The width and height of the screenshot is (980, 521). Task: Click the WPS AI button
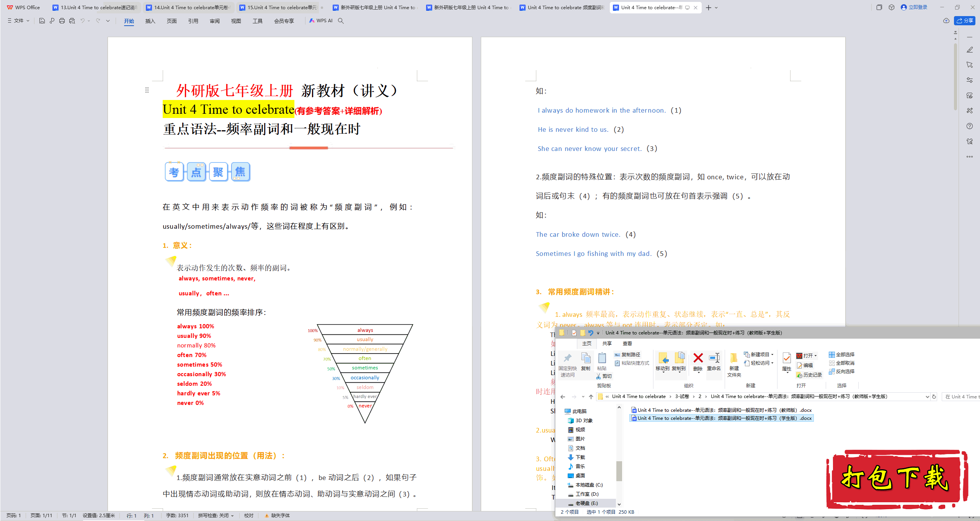pyautogui.click(x=321, y=21)
